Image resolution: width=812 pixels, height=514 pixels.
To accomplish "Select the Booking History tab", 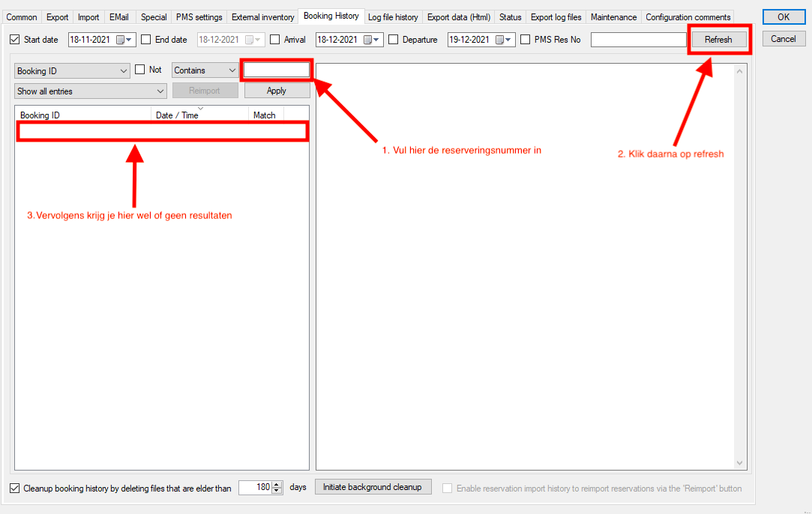I will coord(331,16).
